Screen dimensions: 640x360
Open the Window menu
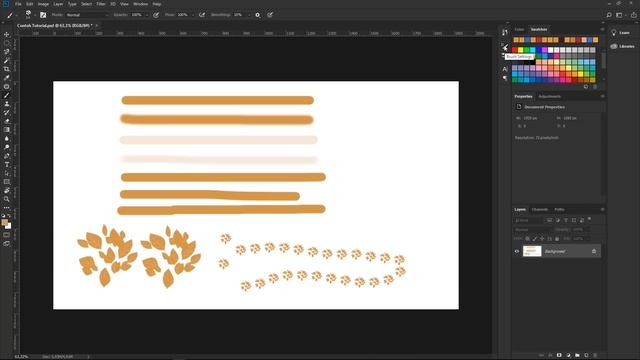click(x=140, y=4)
